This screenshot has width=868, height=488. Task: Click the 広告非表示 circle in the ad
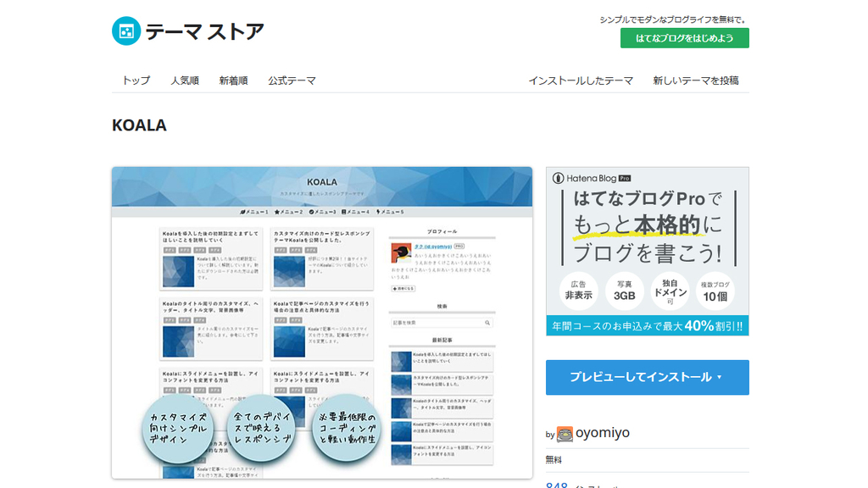pyautogui.click(x=578, y=291)
